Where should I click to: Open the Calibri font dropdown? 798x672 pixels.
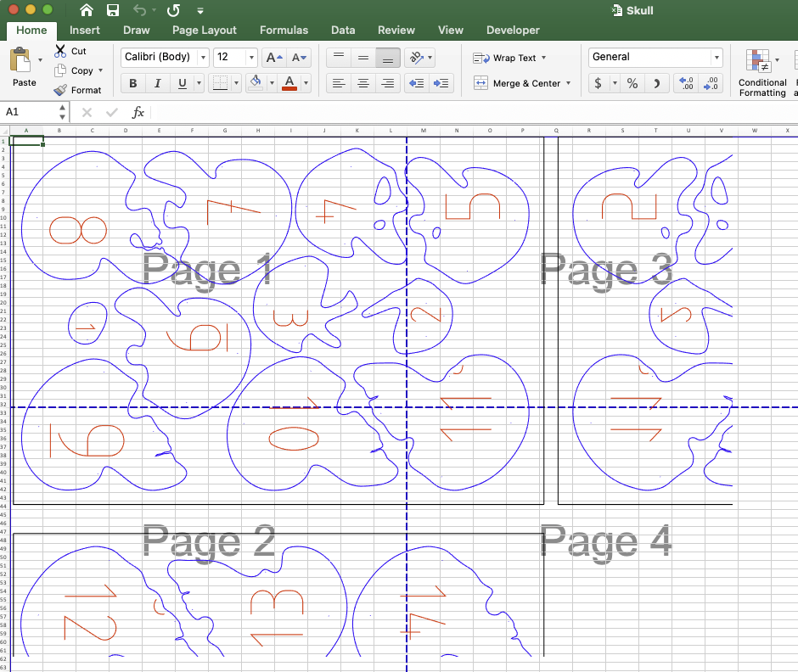pyautogui.click(x=204, y=57)
